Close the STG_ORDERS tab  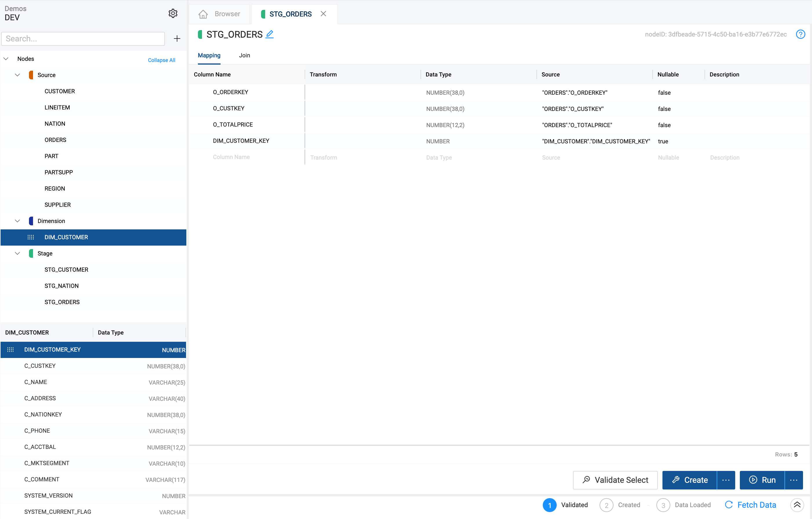tap(323, 14)
